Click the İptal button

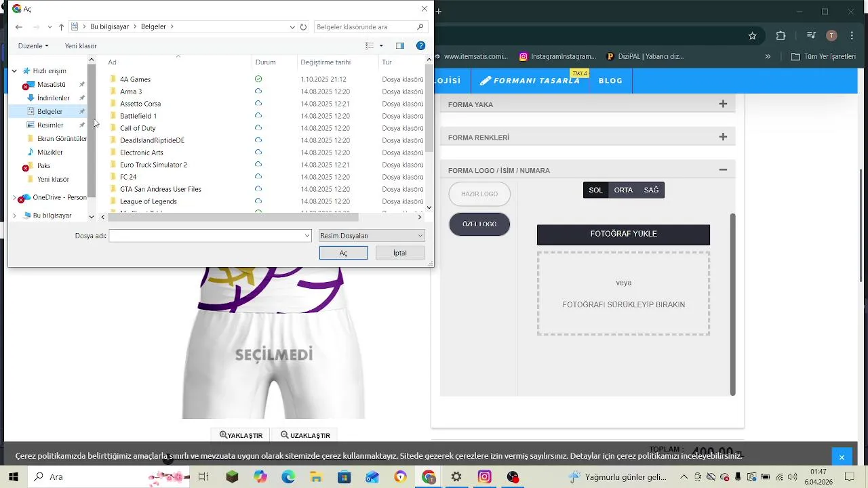click(x=400, y=253)
